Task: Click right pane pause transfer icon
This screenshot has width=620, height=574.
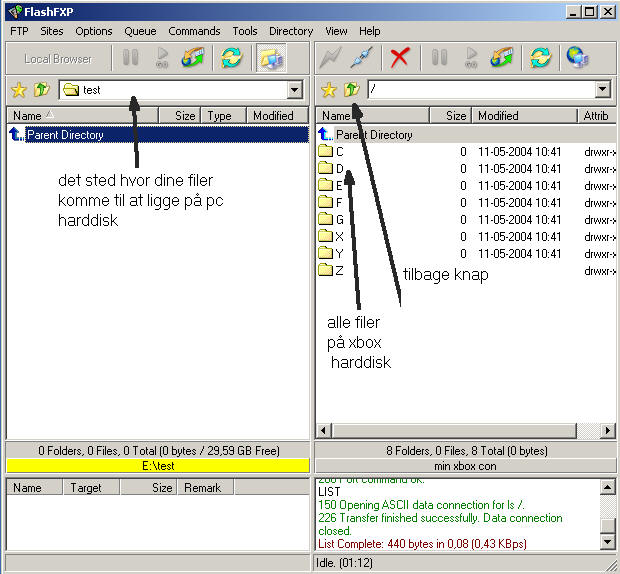Action: click(x=439, y=58)
